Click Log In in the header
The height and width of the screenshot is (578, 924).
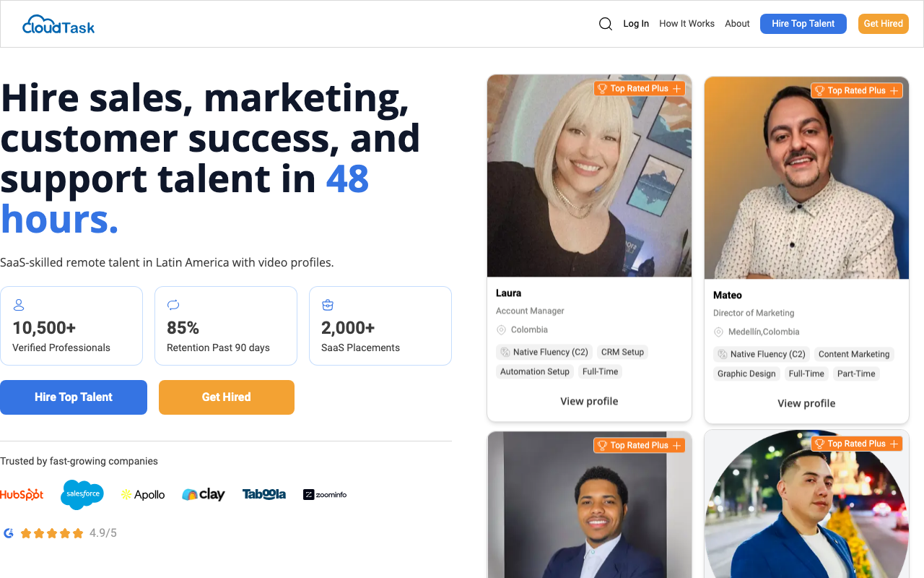tap(636, 24)
